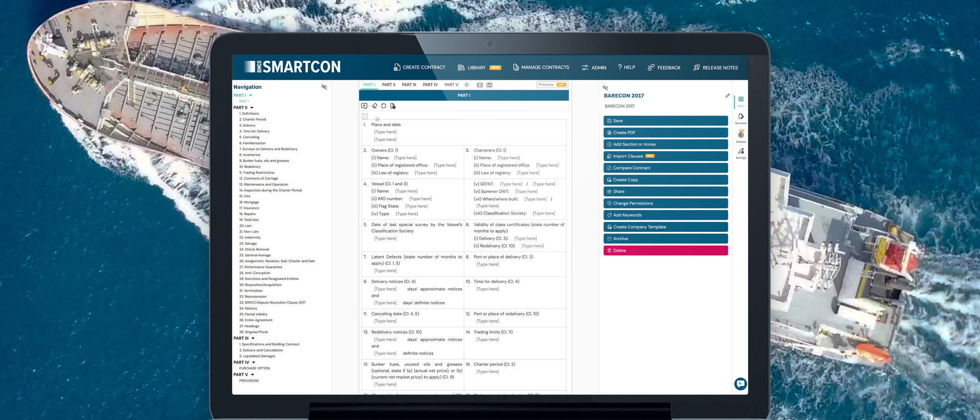980x420 pixels.
Task: Collapse the PART III navigation section
Action: (253, 338)
